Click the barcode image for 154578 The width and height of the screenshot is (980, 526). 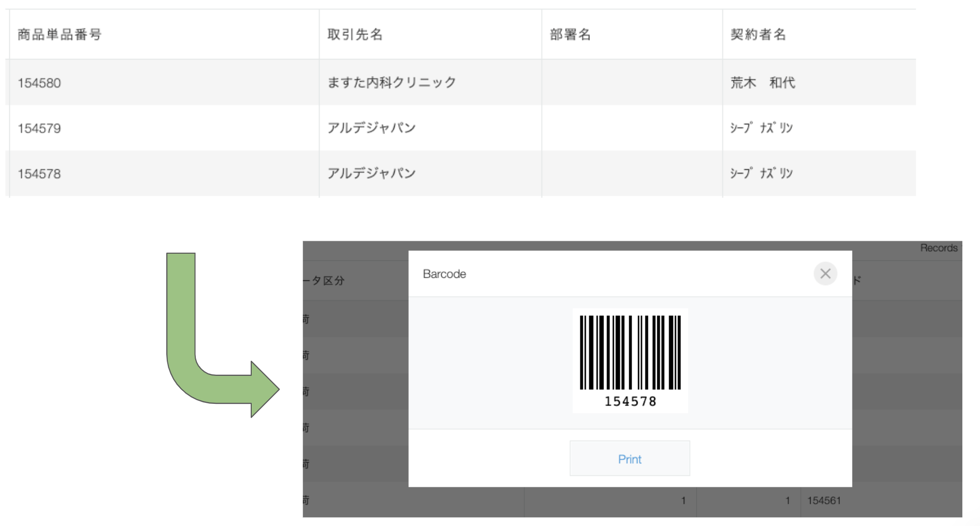[x=630, y=361]
